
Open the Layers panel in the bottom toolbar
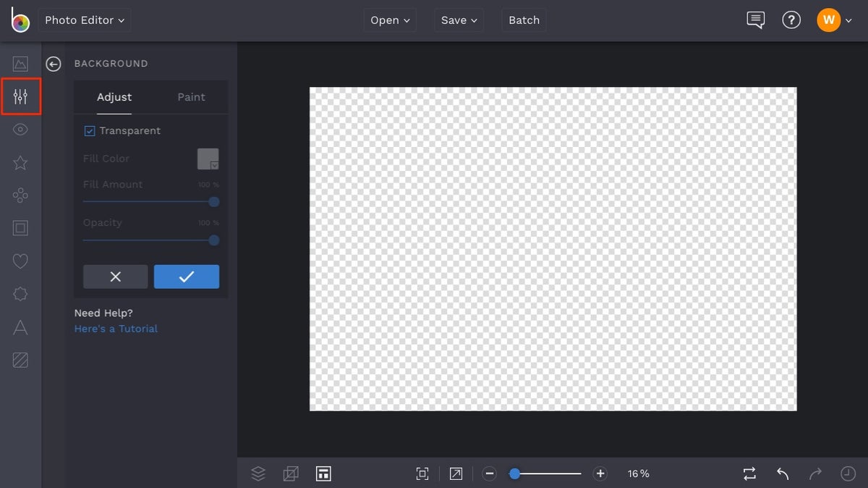tap(258, 474)
